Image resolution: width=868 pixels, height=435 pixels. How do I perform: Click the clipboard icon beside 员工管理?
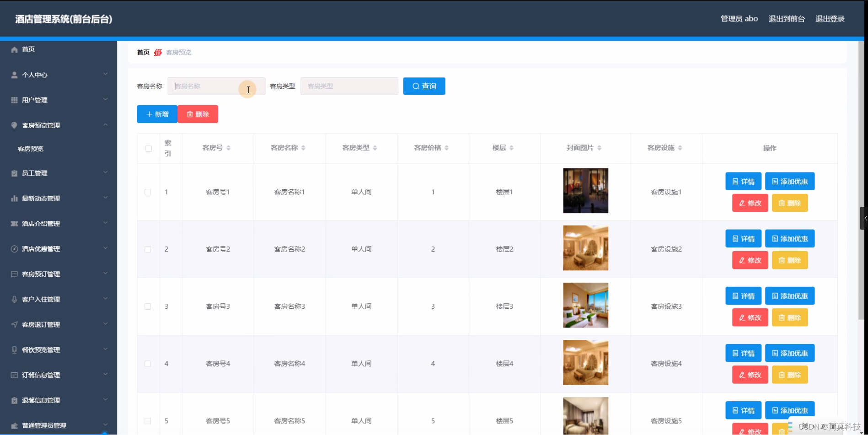(x=14, y=173)
